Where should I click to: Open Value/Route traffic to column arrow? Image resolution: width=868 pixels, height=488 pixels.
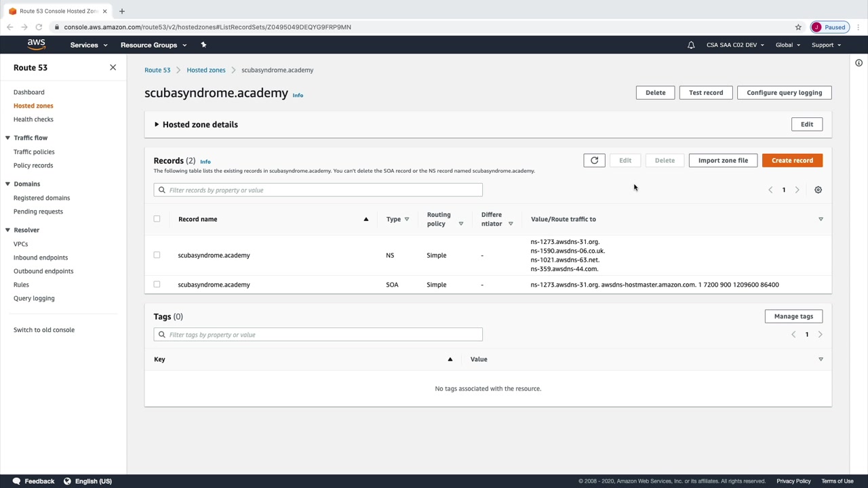pyautogui.click(x=821, y=219)
